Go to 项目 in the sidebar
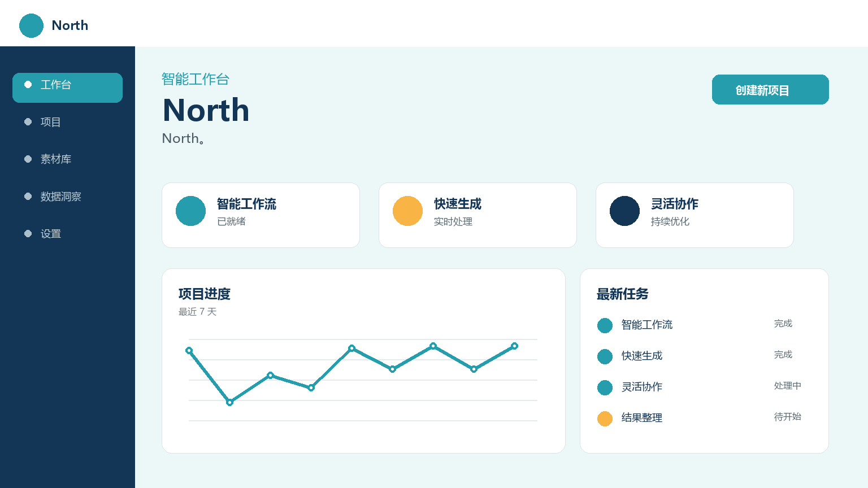Screen dimensions: 868x488 [x=67, y=122]
